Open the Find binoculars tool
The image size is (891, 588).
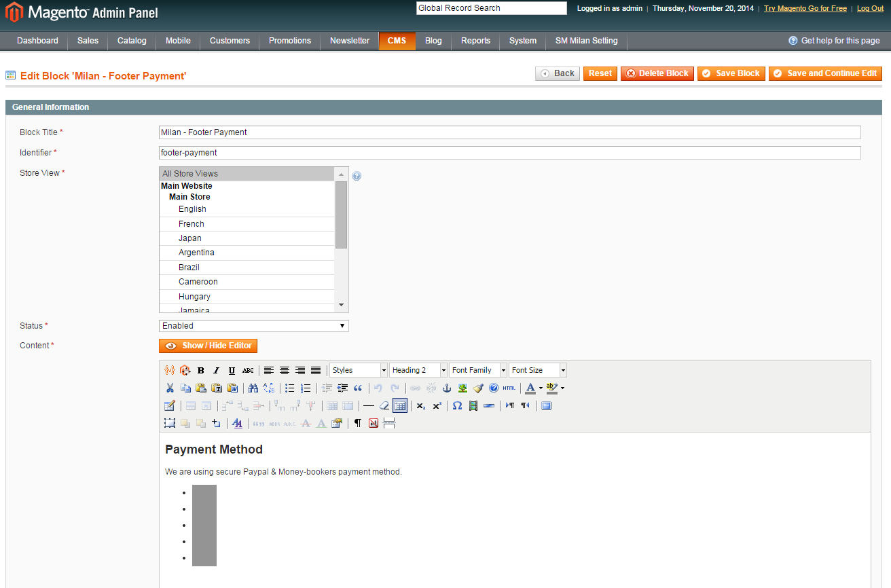pyautogui.click(x=253, y=388)
